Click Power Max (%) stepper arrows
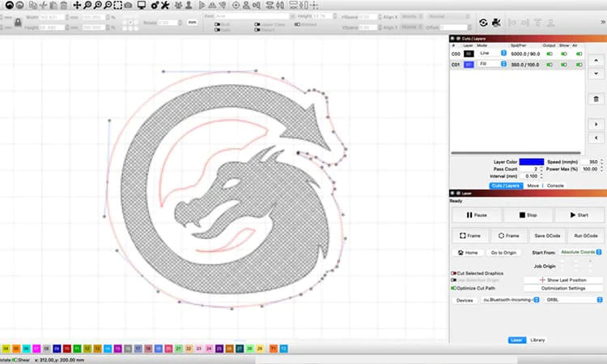This screenshot has height=364, width=607. point(601,169)
